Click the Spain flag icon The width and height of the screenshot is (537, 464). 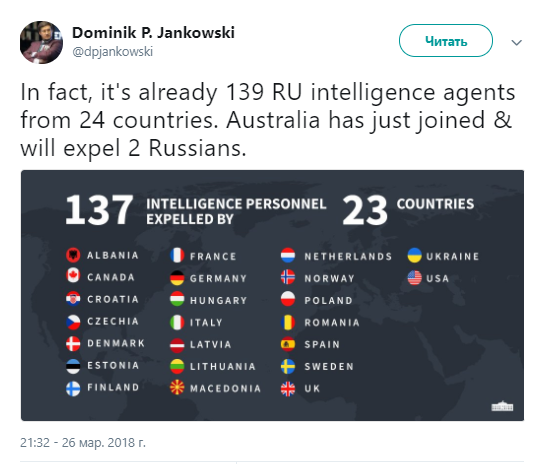pyautogui.click(x=288, y=344)
